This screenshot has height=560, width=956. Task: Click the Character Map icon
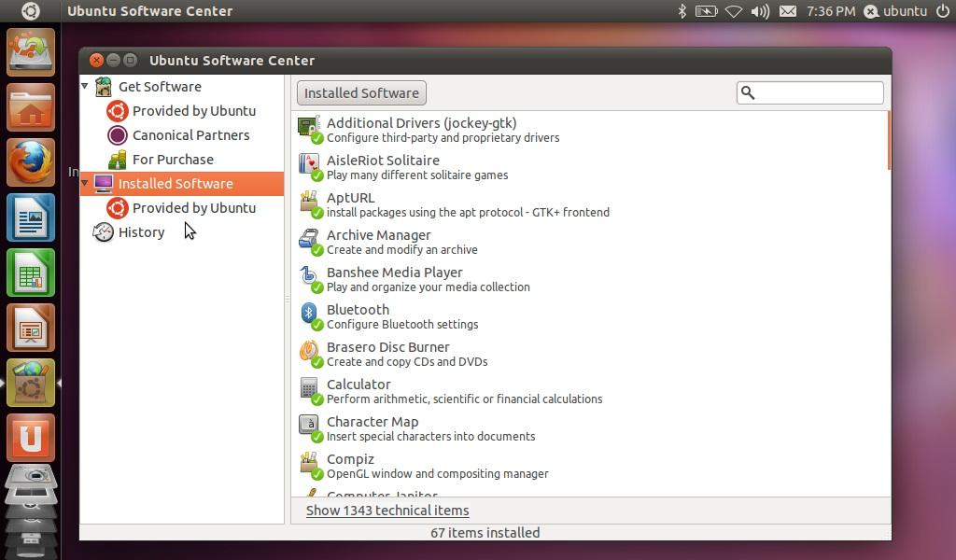tap(310, 428)
